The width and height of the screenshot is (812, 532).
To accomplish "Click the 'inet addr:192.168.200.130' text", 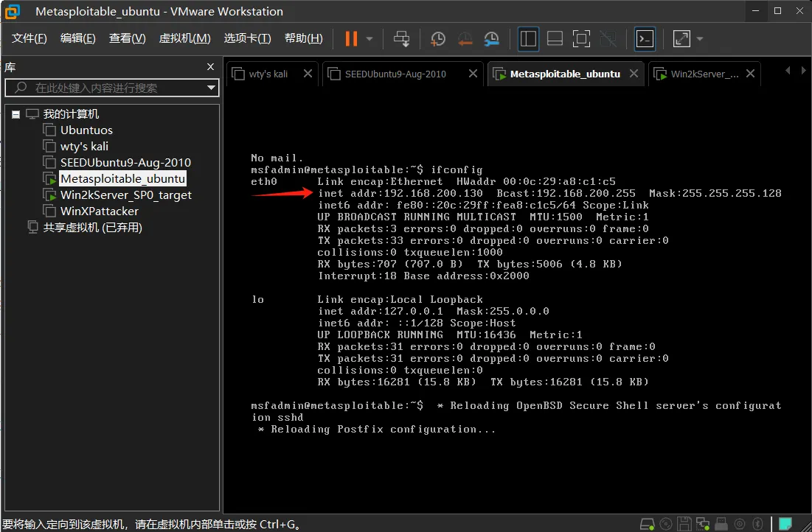I will (400, 193).
